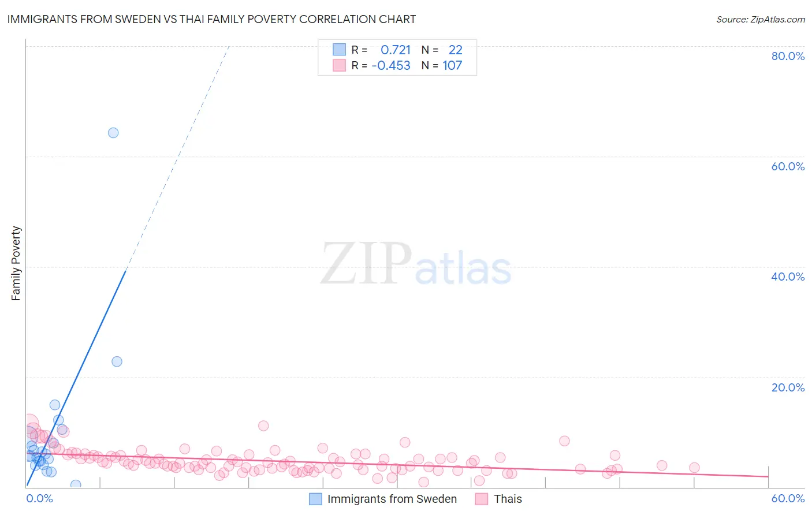This screenshot has width=812, height=515.
Task: Click the Family Poverty axis title
Action: tap(16, 263)
